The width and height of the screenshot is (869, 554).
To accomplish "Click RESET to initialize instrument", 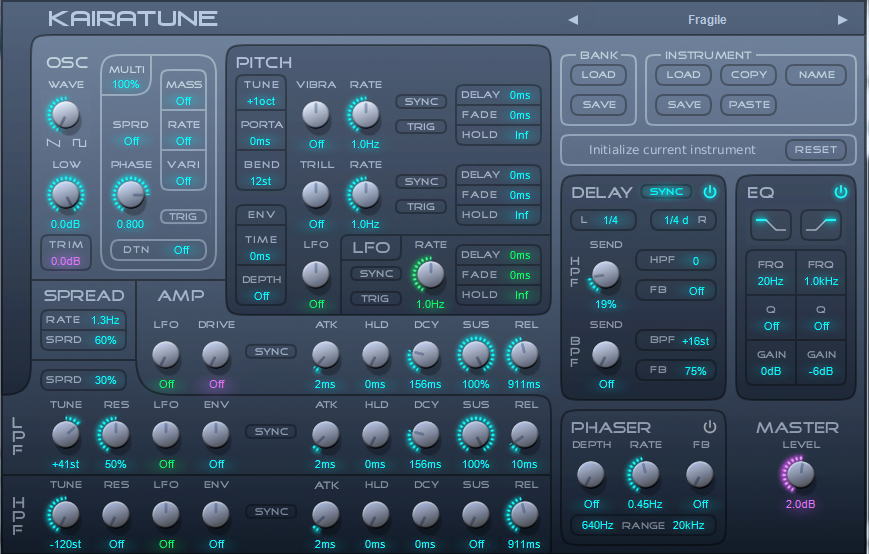I will tap(816, 150).
